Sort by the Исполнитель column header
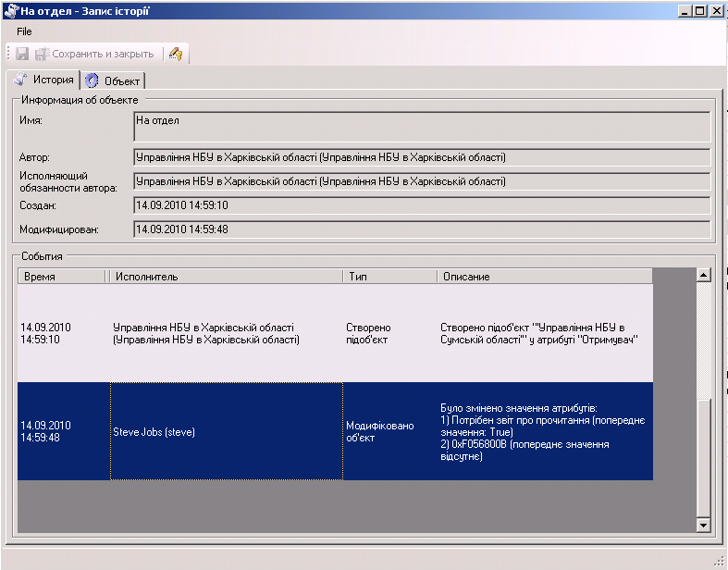 [x=225, y=277]
